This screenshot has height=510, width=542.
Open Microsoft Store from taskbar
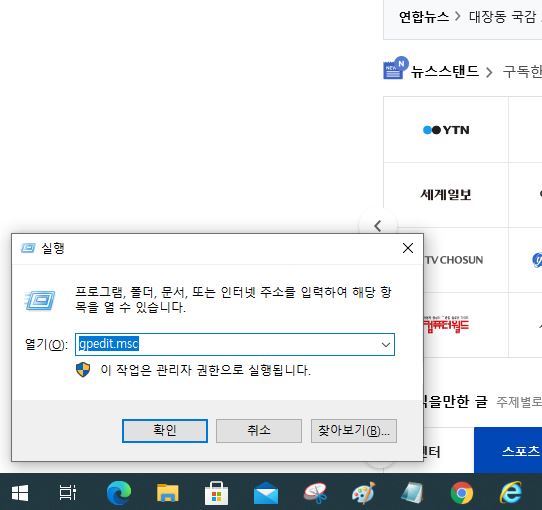pos(216,493)
